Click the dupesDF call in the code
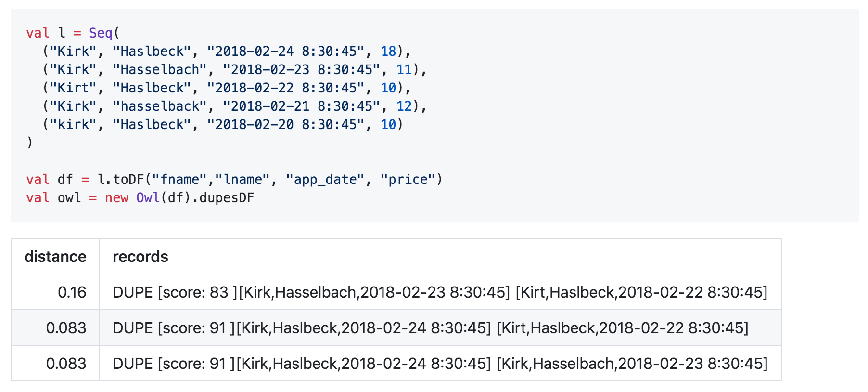The image size is (868, 392). coord(227,197)
